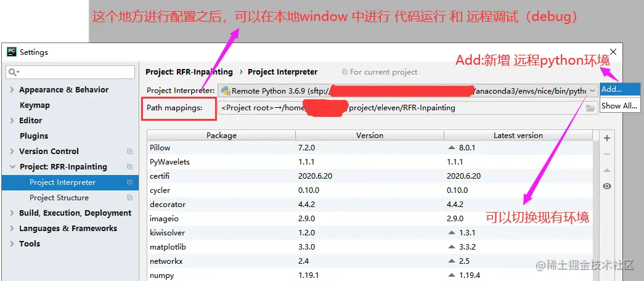This screenshot has height=281, width=644.
Task: Click the settings search input field
Action: [x=70, y=72]
